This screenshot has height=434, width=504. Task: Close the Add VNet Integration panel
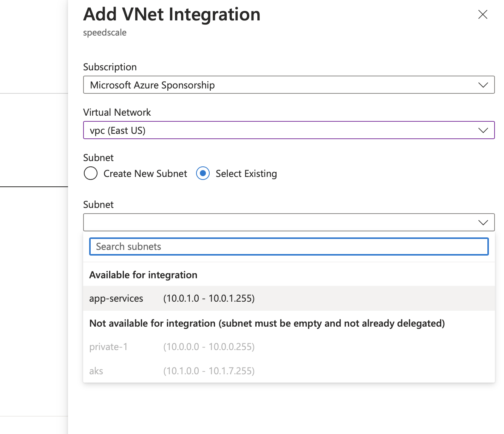[x=482, y=15]
